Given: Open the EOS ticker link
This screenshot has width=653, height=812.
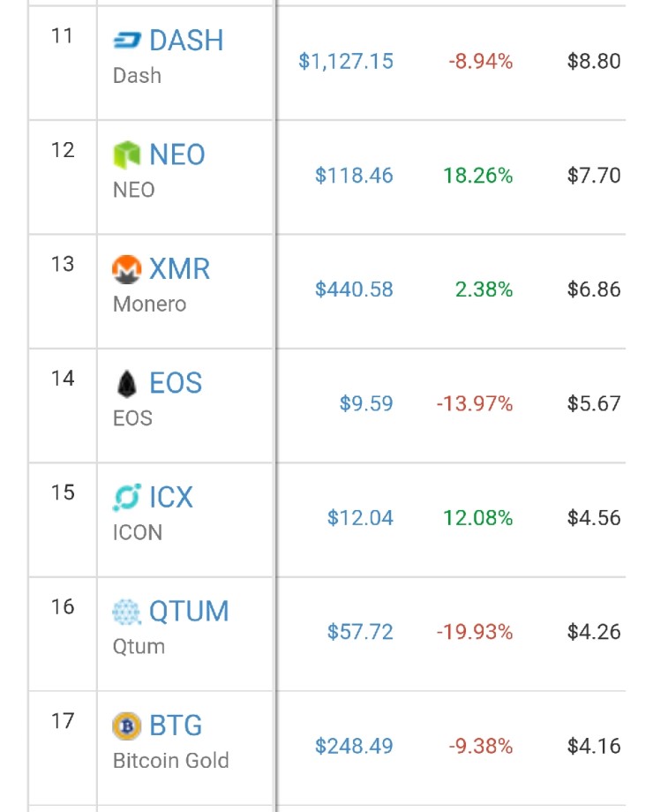Looking at the screenshot, I should tap(176, 383).
